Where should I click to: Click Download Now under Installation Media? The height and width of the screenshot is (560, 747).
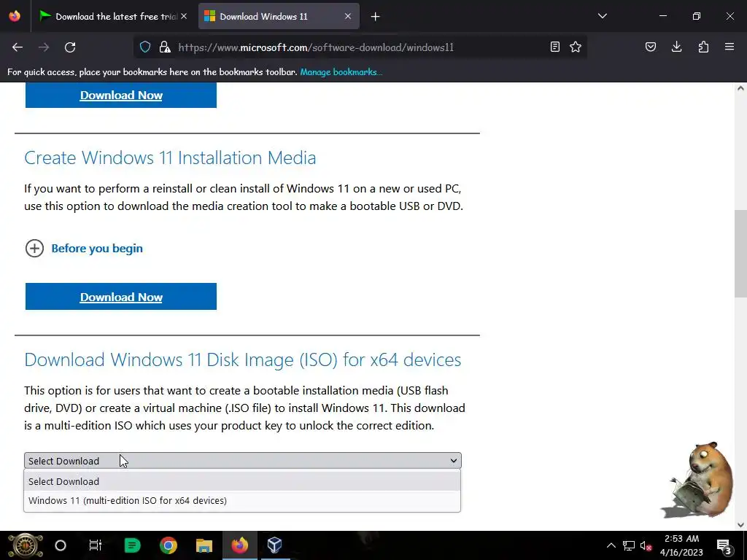[x=121, y=297]
